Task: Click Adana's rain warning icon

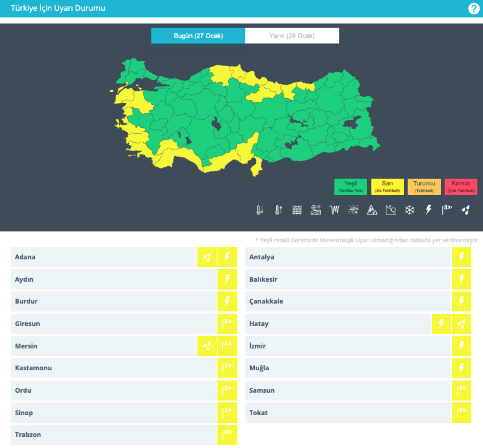Action: coord(207,257)
